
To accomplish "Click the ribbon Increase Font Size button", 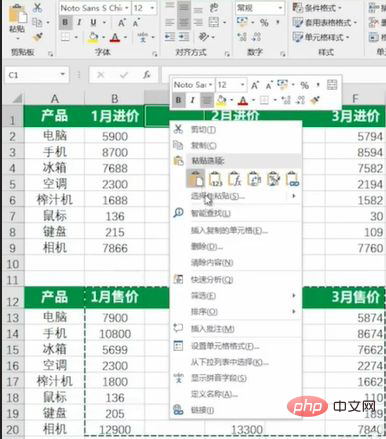I will [122, 23].
